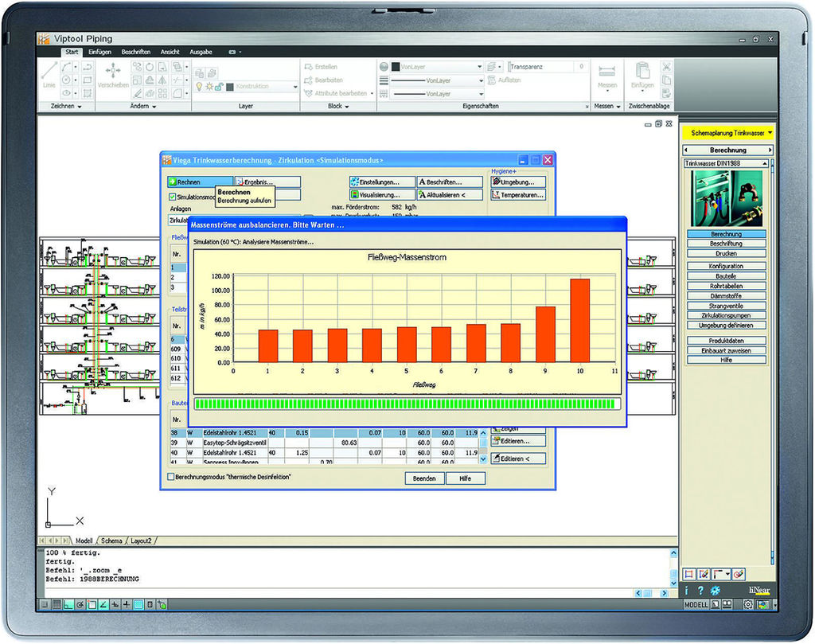This screenshot has width=815, height=644.
Task: Expand the Attribute bearbeiten dropdown arrow
Action: coord(372,94)
